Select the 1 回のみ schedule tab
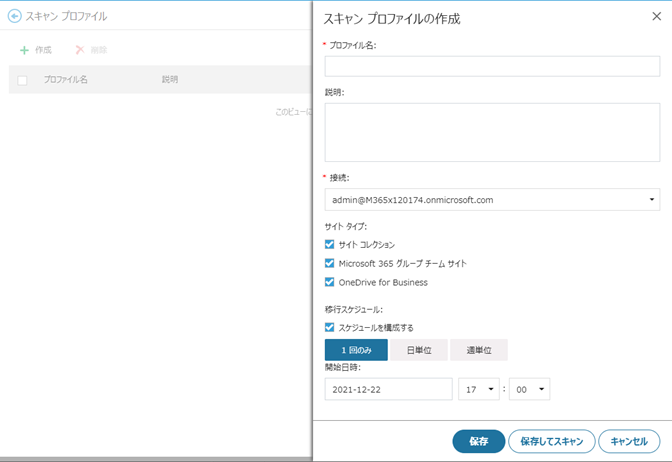This screenshot has width=672, height=462. pos(356,350)
